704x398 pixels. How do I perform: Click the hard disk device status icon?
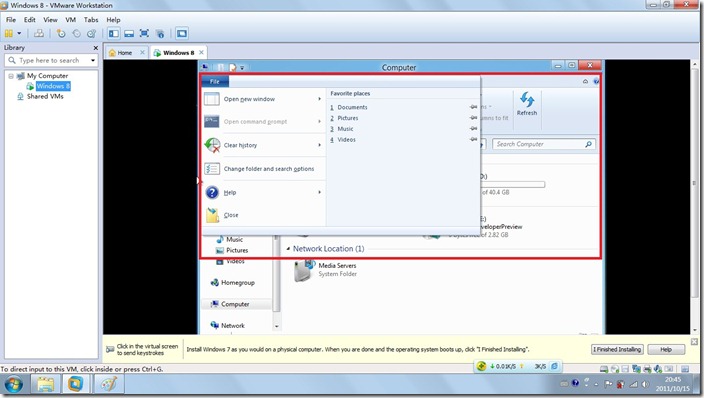[604, 369]
